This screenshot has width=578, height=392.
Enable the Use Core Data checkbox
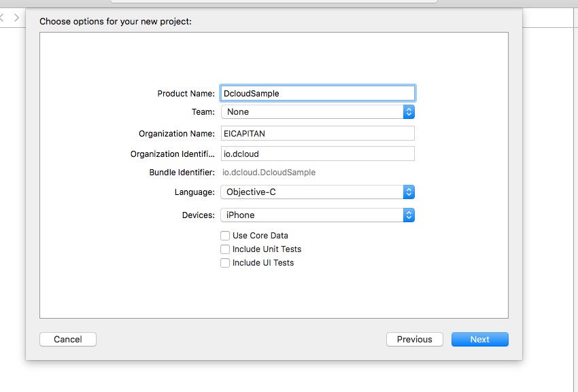[x=225, y=236]
